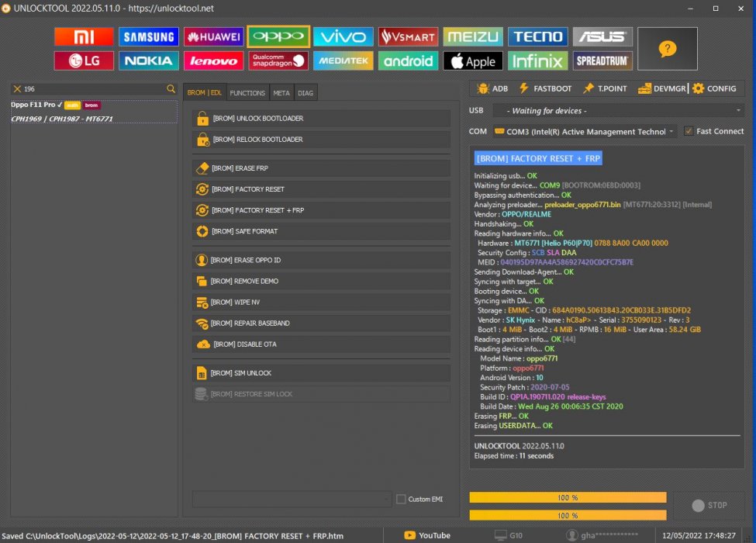
Task: Select the LG brand logo
Action: [x=84, y=61]
